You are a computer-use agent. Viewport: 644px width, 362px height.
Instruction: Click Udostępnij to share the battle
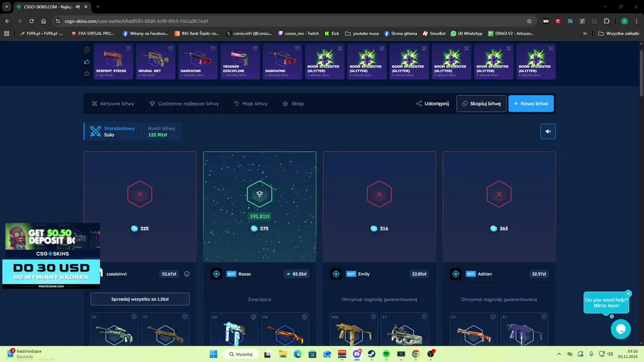(x=432, y=104)
